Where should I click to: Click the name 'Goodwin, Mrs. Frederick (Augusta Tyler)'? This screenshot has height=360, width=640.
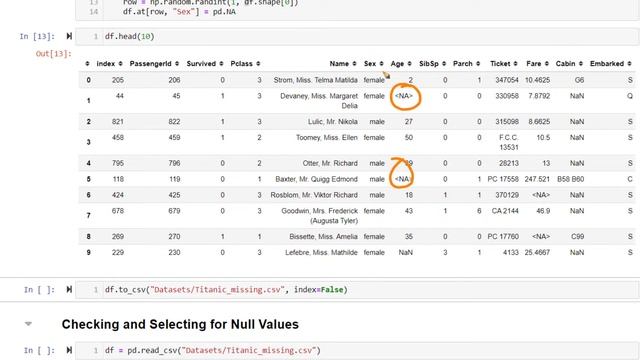pos(319,216)
